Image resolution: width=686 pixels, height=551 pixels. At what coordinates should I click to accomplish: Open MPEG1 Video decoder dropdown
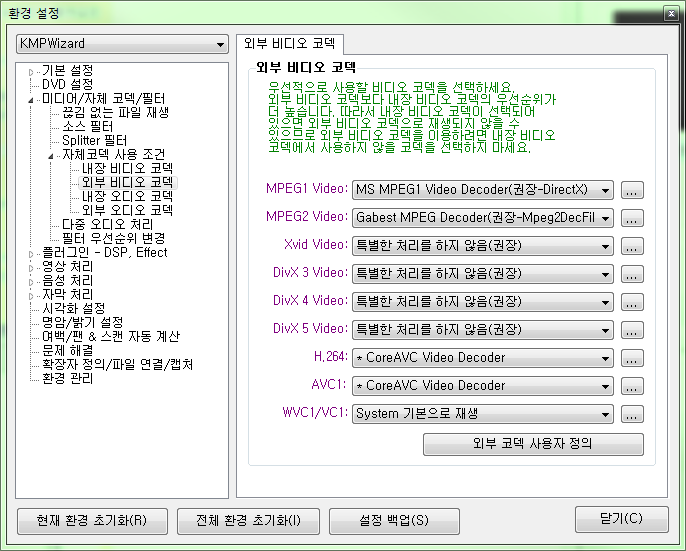click(483, 190)
